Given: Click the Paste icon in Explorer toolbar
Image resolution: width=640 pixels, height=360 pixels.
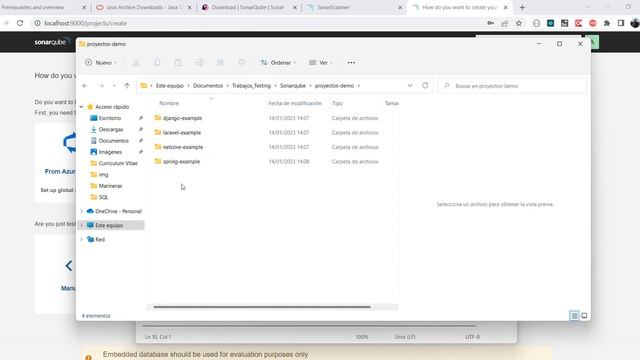Looking at the screenshot, I should pyautogui.click(x=178, y=62).
